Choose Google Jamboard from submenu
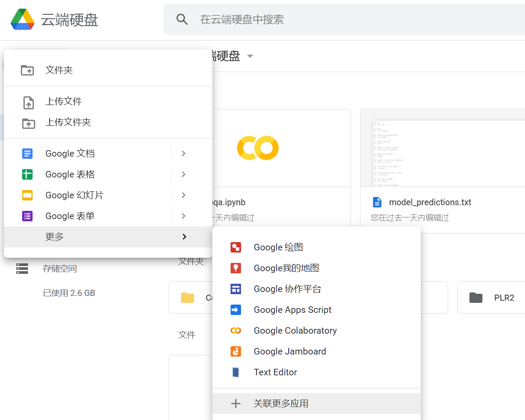The height and width of the screenshot is (420, 525). coord(317,351)
